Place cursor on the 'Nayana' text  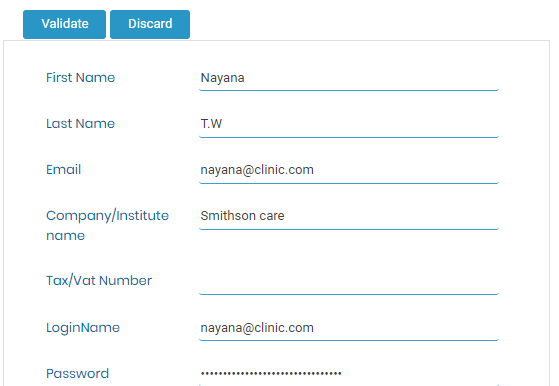(222, 78)
